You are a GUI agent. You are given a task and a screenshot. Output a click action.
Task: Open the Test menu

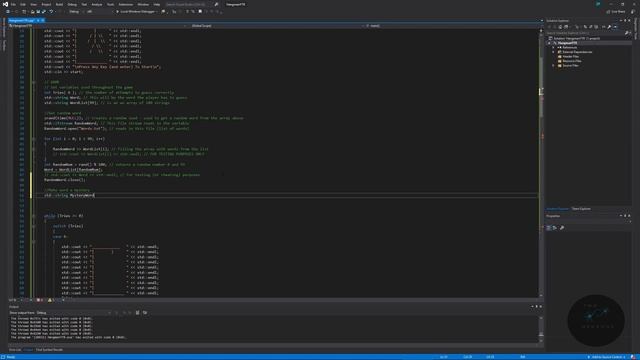84,4
